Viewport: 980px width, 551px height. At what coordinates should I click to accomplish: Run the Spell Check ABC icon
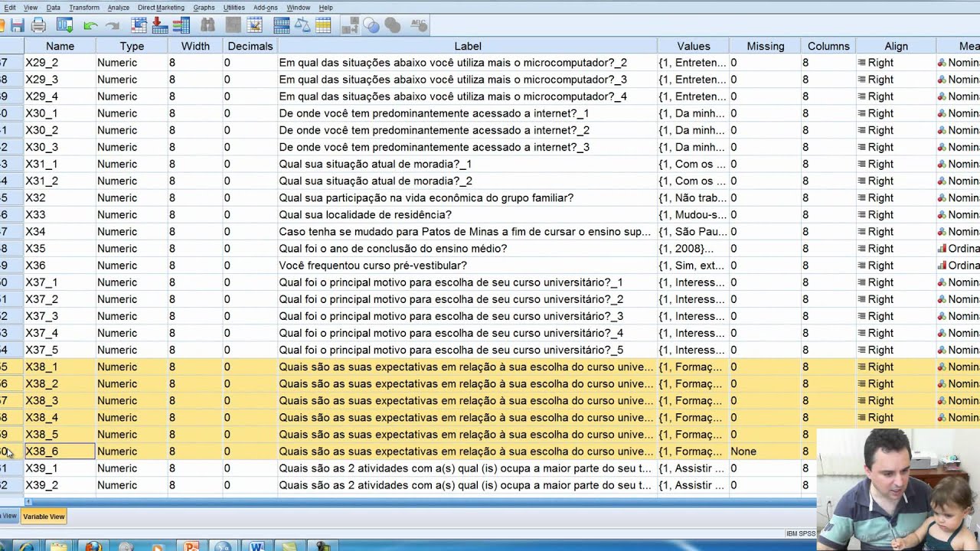pyautogui.click(x=419, y=25)
